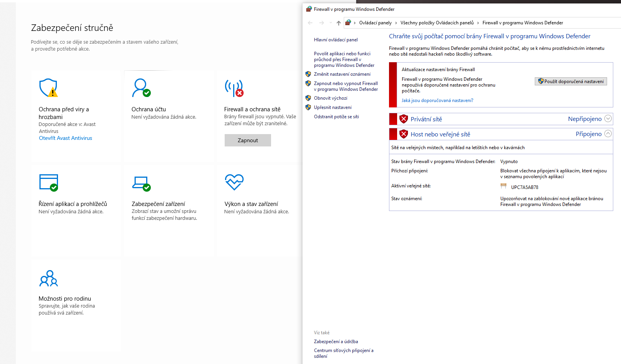Open Centrum síťových připojení a sdílení link
Screen dimensions: 621x364
pyautogui.click(x=344, y=353)
